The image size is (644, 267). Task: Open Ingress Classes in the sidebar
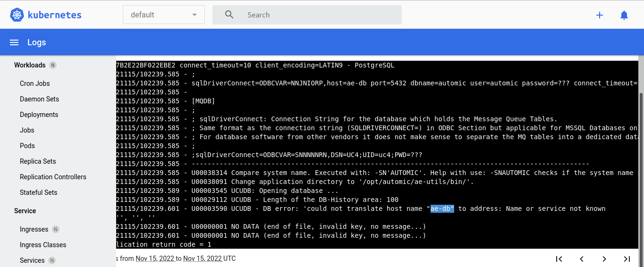coord(43,245)
